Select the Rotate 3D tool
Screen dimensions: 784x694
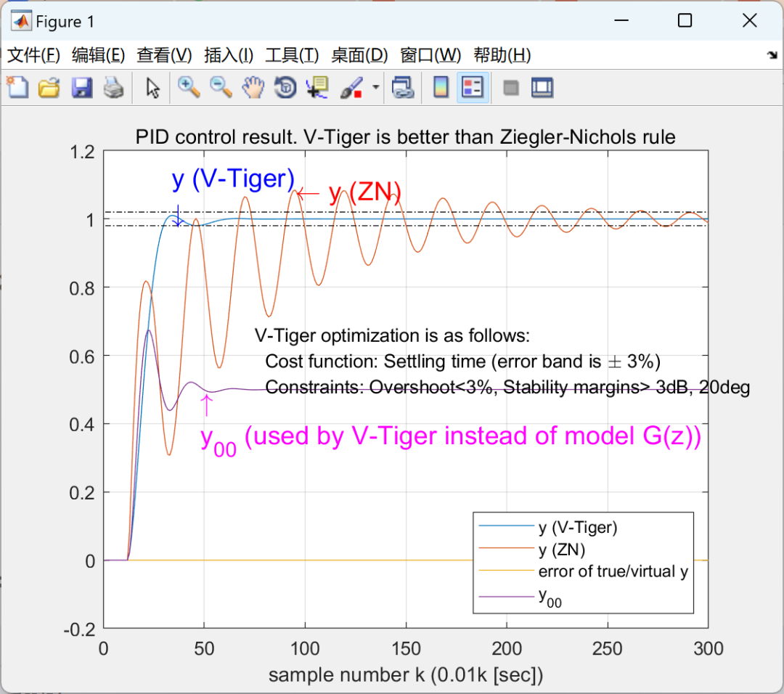tap(285, 88)
